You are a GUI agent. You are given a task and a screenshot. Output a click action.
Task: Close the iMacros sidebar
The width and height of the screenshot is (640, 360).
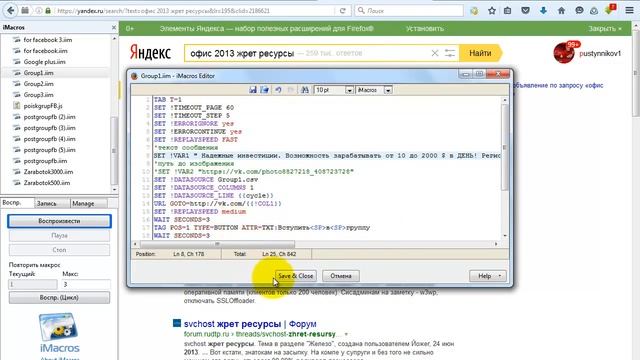pyautogui.click(x=114, y=27)
